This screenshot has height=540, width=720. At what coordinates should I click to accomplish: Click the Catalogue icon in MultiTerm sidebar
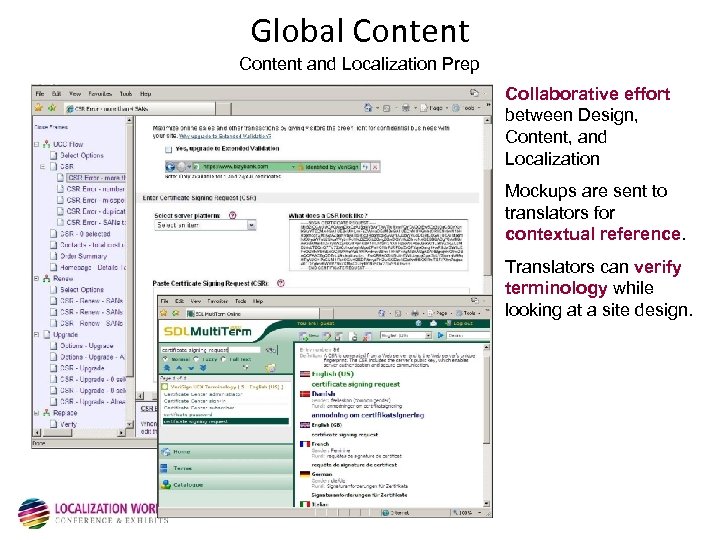tap(166, 484)
